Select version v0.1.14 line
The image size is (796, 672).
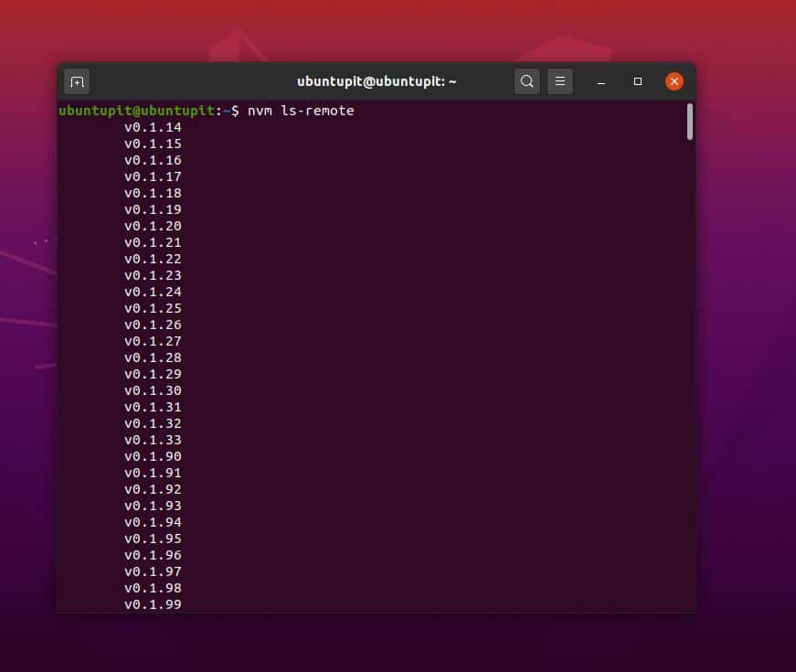pyautogui.click(x=153, y=127)
